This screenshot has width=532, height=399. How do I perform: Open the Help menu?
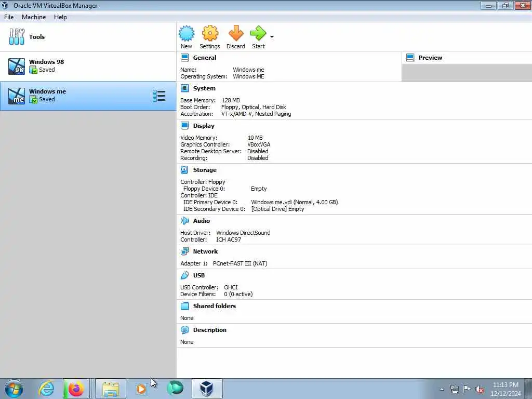coord(60,17)
